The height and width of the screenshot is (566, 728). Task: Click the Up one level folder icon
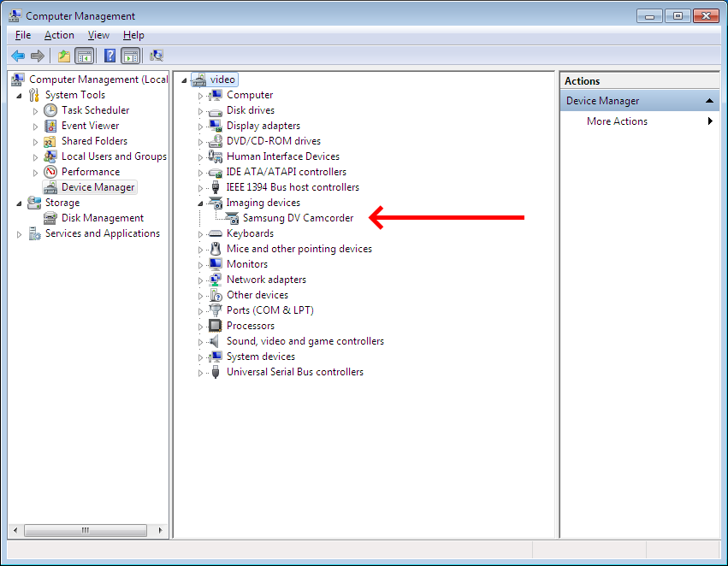click(64, 56)
